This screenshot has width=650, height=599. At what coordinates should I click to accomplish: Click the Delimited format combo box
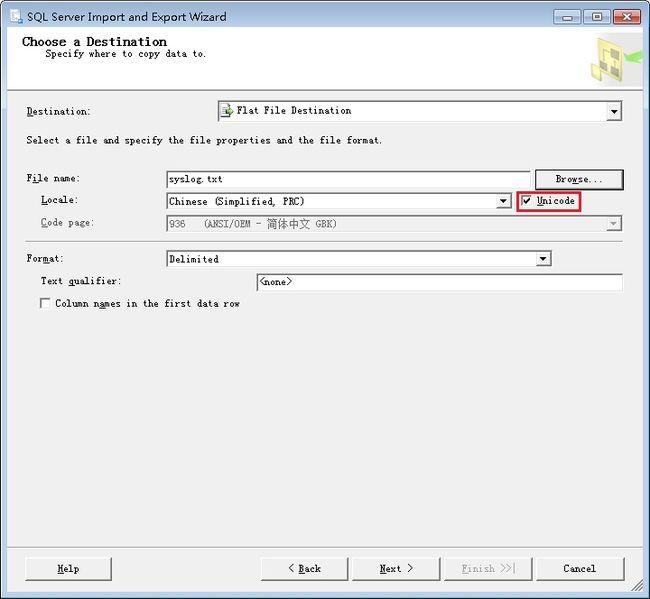click(x=359, y=259)
